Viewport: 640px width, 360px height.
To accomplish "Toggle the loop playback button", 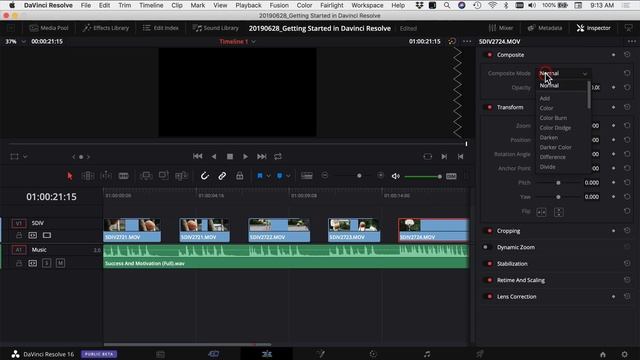I will click(x=278, y=156).
